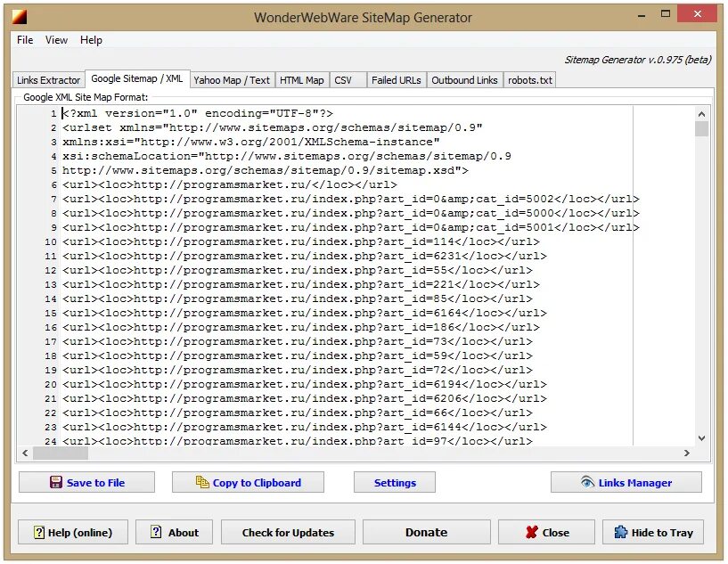Show the Failed URLs tab
This screenshot has width=728, height=564.
[396, 80]
